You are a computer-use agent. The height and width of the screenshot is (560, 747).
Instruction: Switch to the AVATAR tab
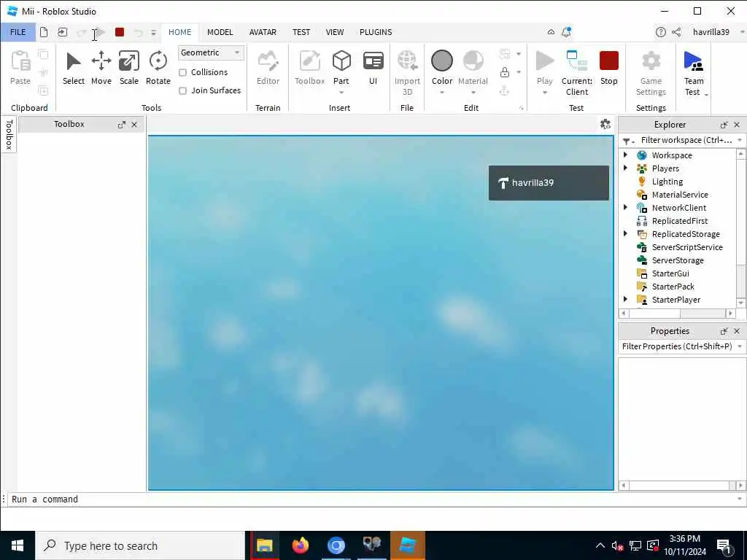[x=263, y=32]
